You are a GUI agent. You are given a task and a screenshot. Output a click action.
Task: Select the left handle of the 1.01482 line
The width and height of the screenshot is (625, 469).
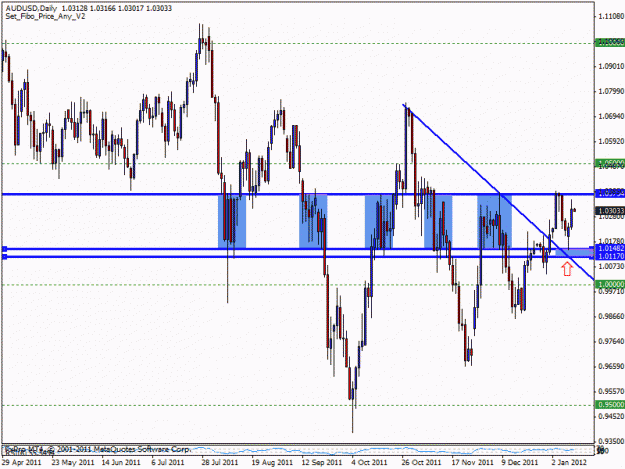tap(4, 249)
